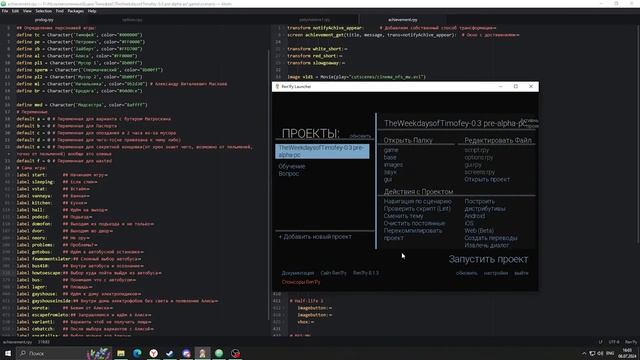
Task: Minimize the Ren'Py Launcher window
Action: point(500,87)
